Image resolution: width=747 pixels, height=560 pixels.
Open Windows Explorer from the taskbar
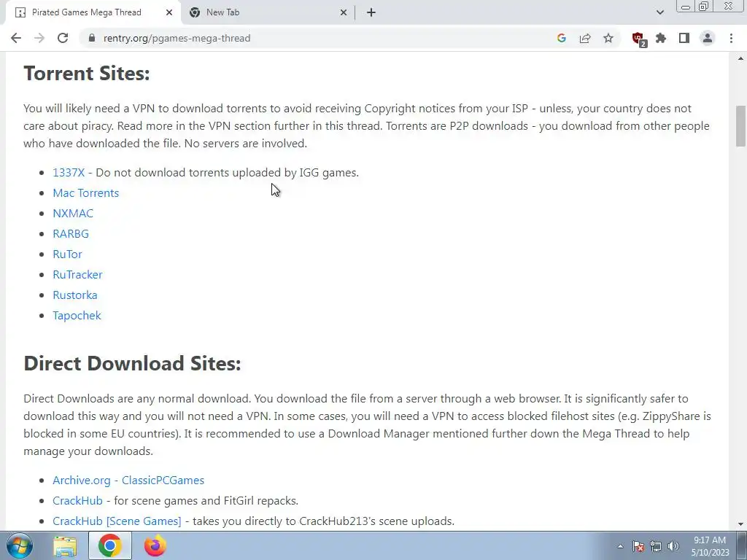coord(65,545)
